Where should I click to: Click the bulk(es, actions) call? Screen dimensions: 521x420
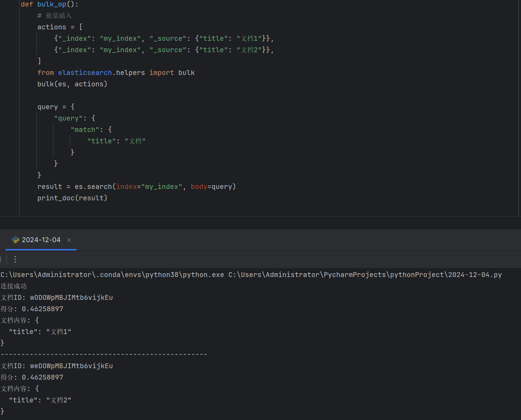coord(72,84)
